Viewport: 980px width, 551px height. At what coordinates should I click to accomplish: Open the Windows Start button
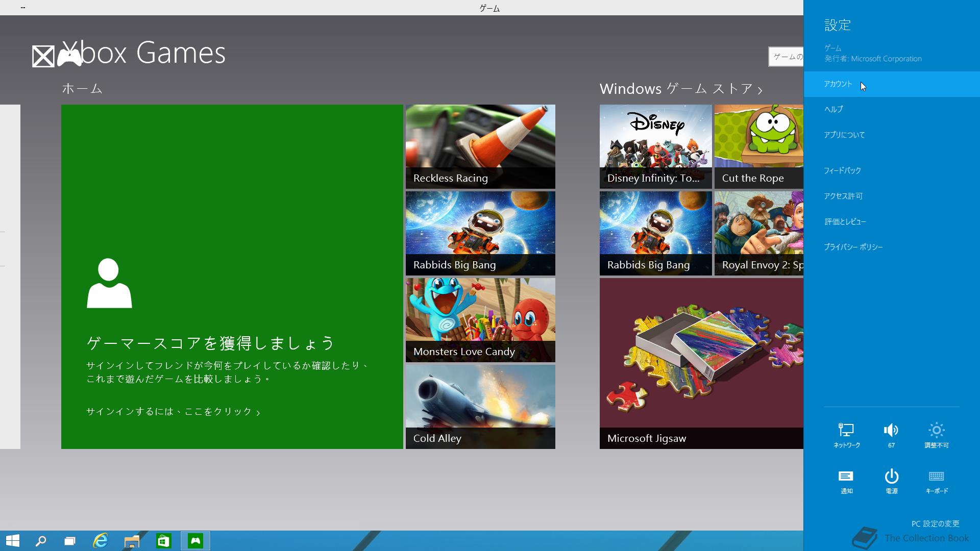pyautogui.click(x=13, y=541)
